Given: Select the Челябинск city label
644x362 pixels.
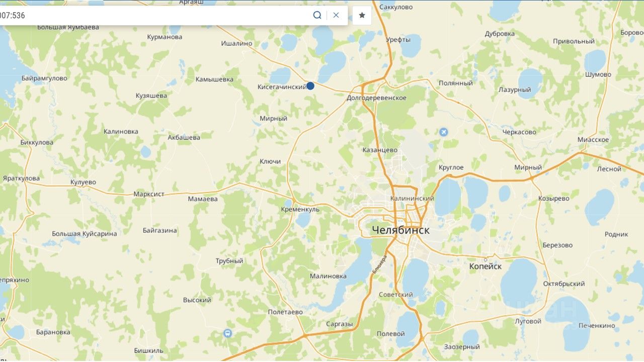Looking at the screenshot, I should click(401, 230).
